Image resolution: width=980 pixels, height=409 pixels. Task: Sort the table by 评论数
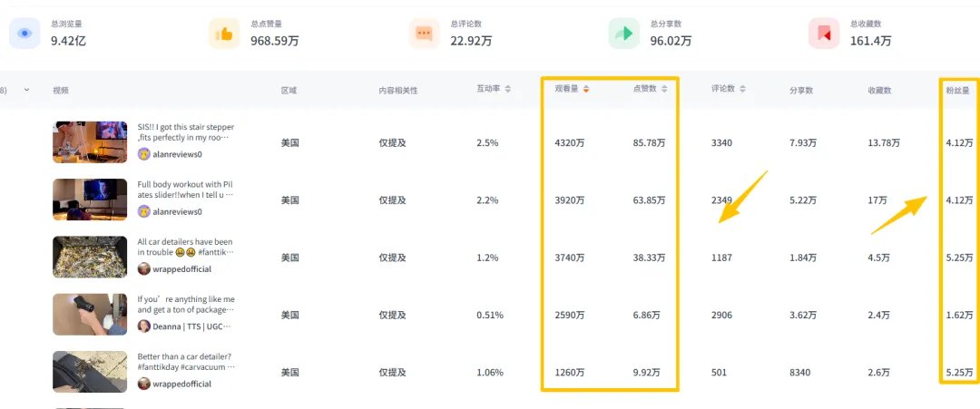click(743, 89)
